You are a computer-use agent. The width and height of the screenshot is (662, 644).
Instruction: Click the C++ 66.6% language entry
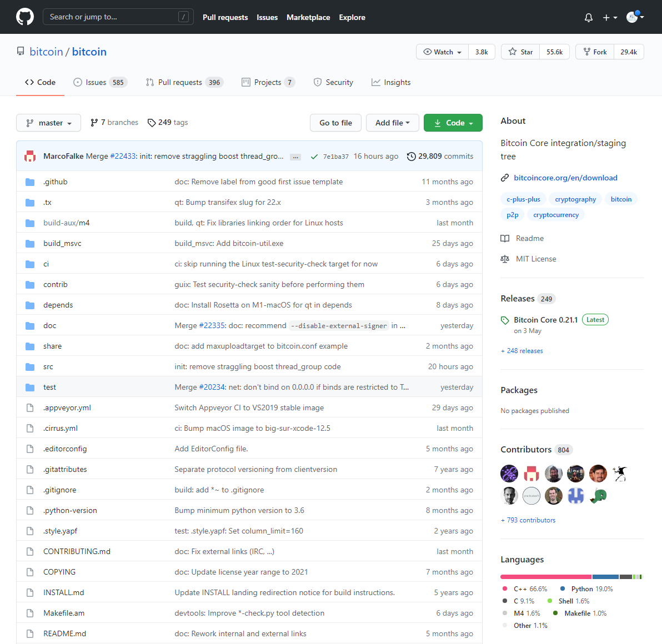(525, 589)
